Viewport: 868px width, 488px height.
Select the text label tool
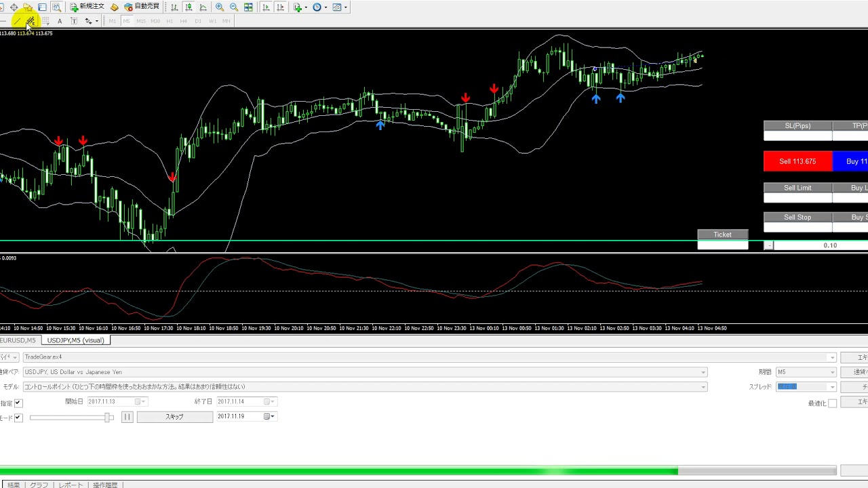[60, 21]
